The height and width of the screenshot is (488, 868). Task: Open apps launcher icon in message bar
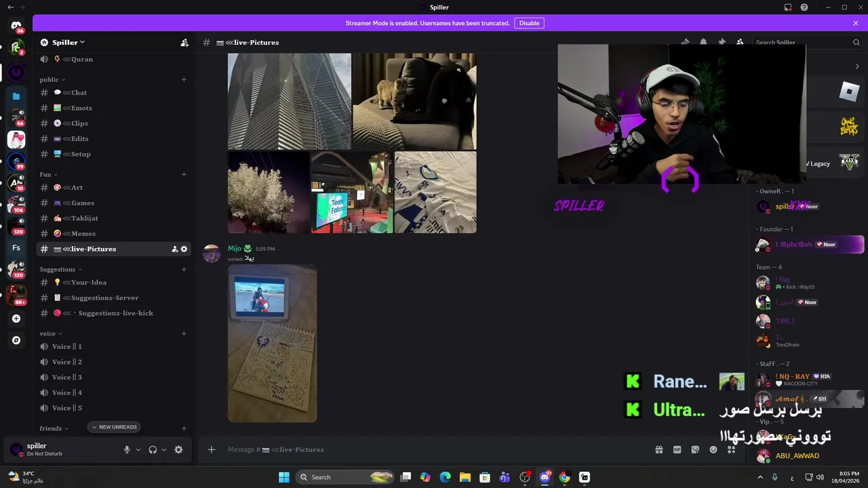pos(731,449)
